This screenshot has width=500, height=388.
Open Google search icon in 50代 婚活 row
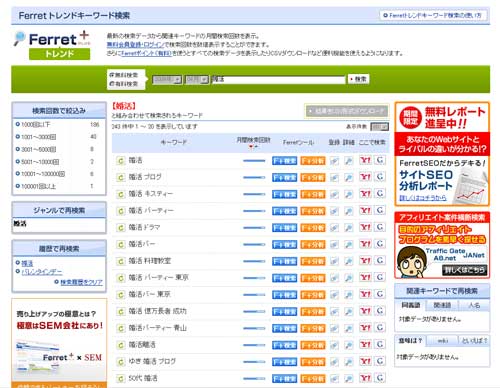click(380, 378)
